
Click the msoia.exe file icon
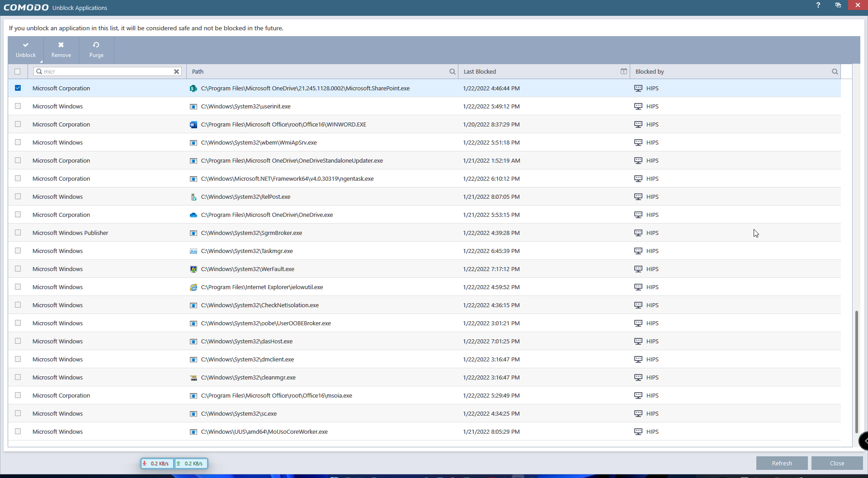point(193,396)
